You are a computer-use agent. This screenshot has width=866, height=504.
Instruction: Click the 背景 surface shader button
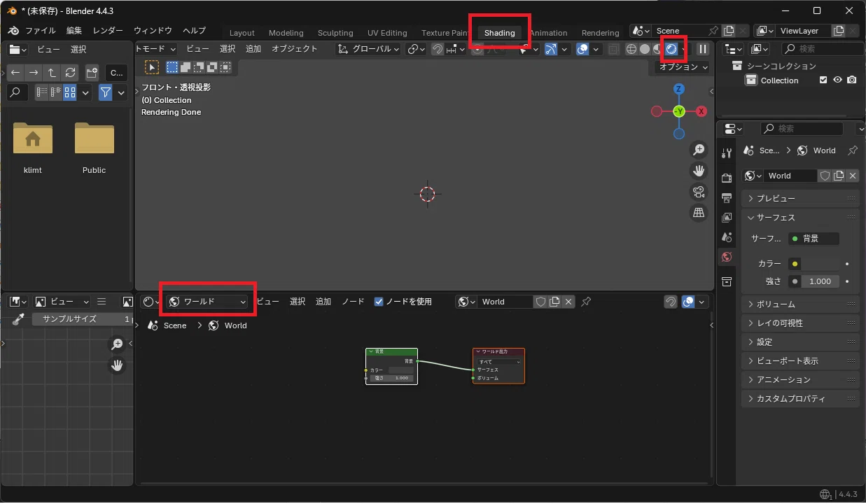tap(813, 239)
